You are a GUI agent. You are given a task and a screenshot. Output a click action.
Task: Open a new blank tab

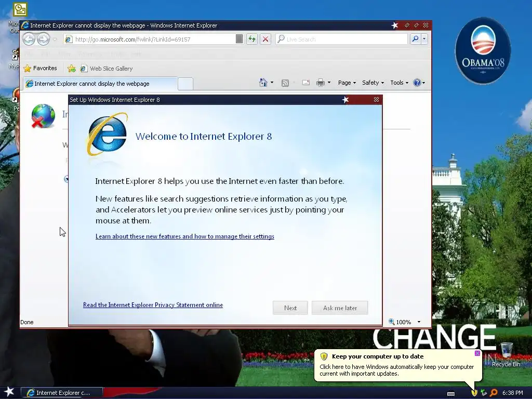click(185, 84)
